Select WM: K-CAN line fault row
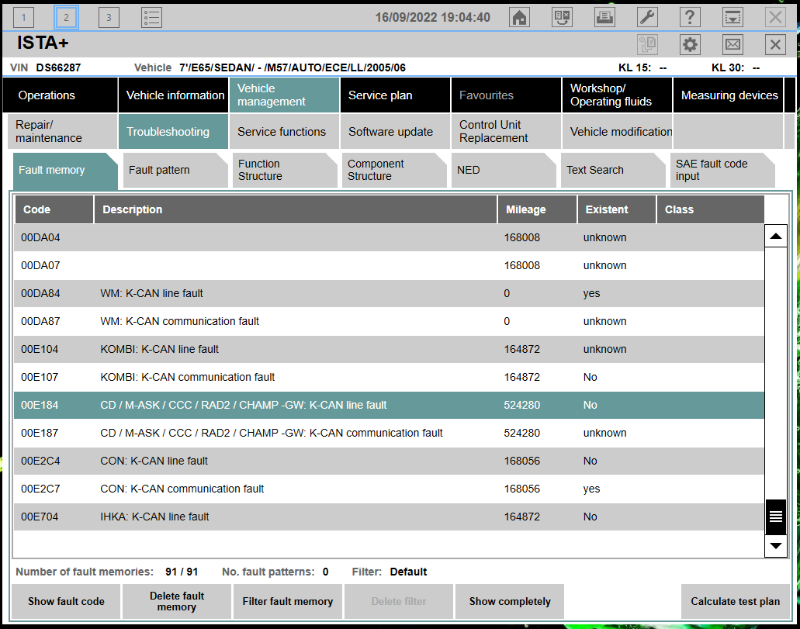The height and width of the screenshot is (629, 800). pos(389,293)
